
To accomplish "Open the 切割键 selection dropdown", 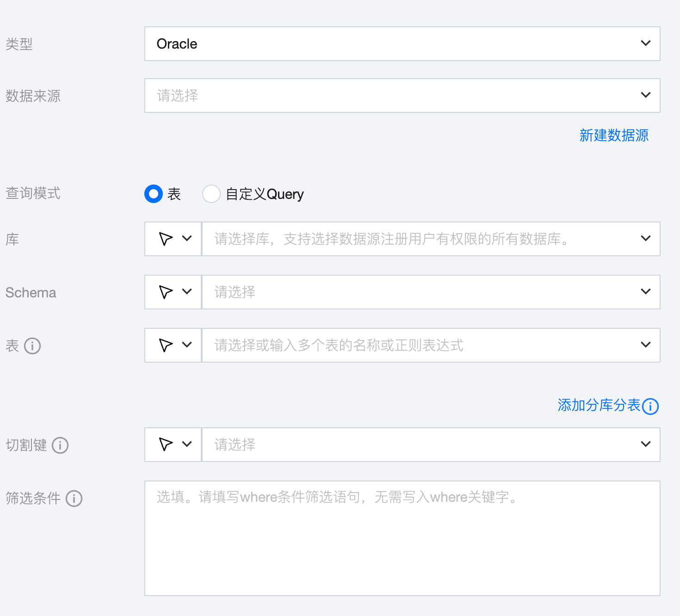I will [430, 444].
